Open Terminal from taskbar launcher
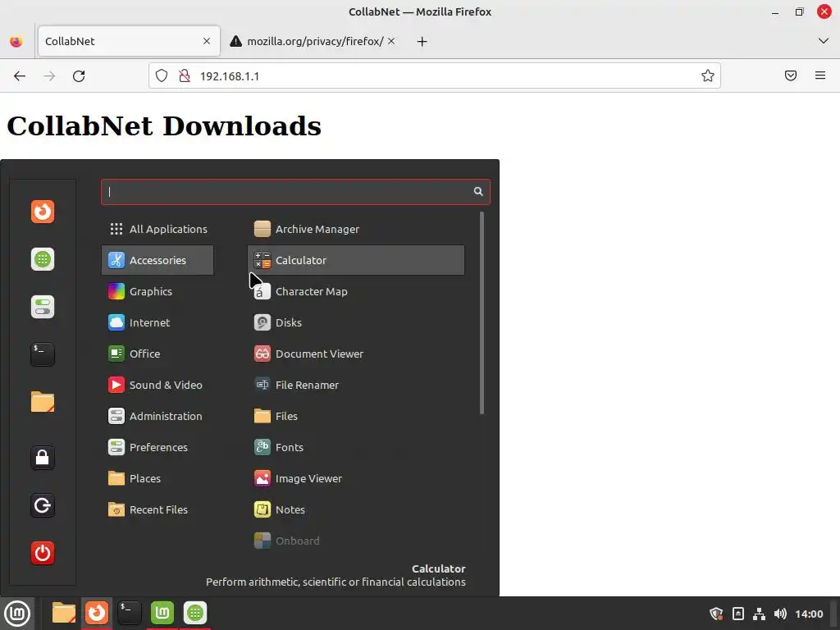The image size is (840, 630). [130, 613]
